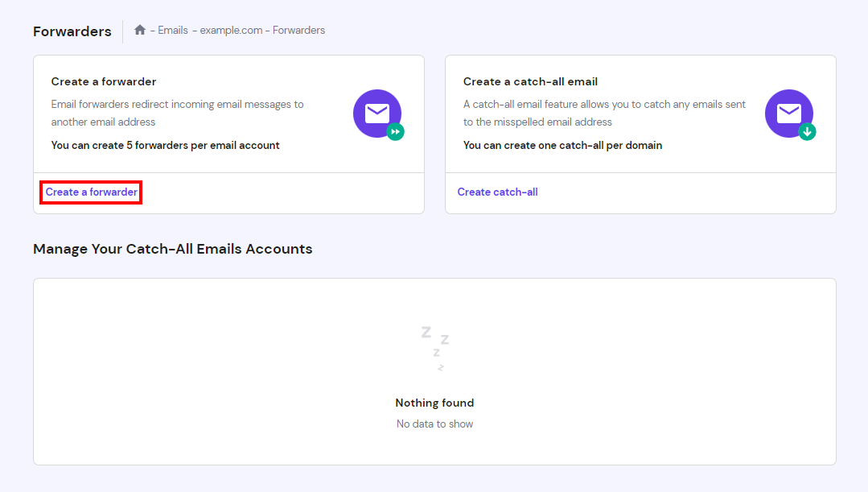Open the Create catch-all link
The image size is (868, 492).
(x=497, y=192)
